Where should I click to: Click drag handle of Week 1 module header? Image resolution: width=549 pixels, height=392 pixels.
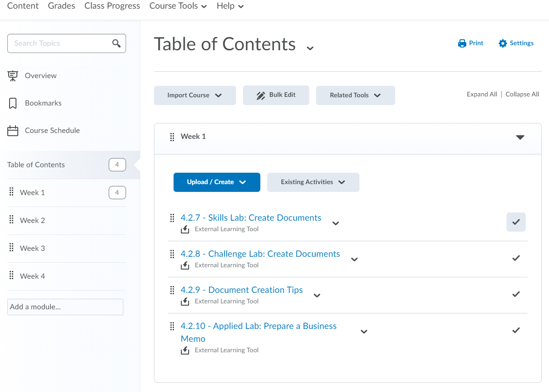point(172,137)
